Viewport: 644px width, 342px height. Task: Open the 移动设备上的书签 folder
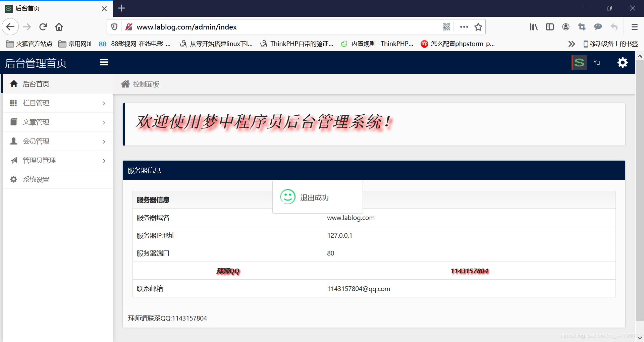click(610, 44)
